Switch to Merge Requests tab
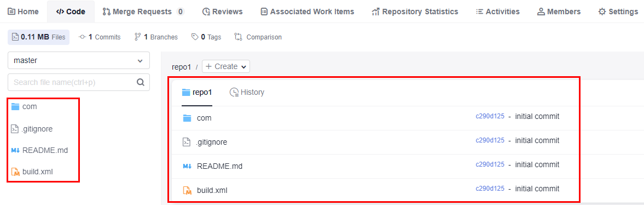The height and width of the screenshot is (205, 644). tap(143, 12)
